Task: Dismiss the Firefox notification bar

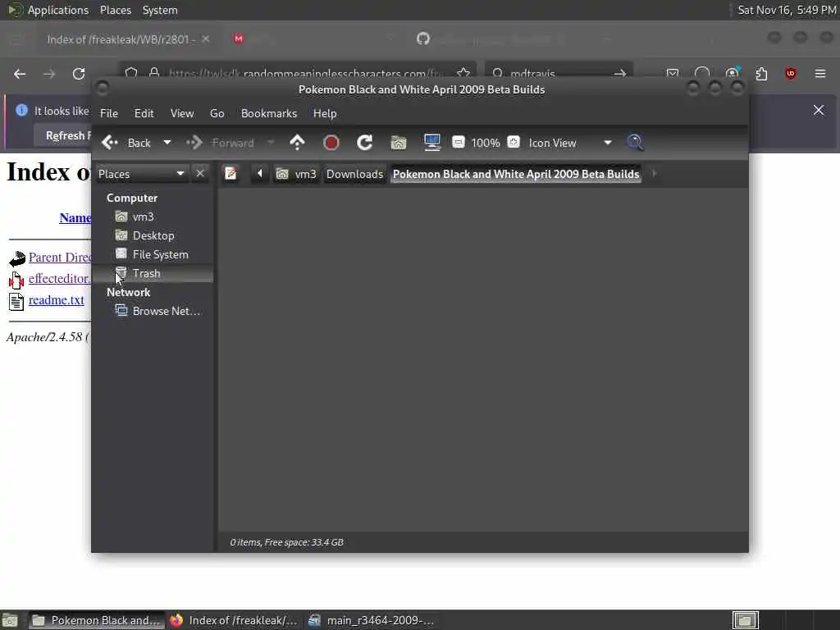Action: (819, 111)
